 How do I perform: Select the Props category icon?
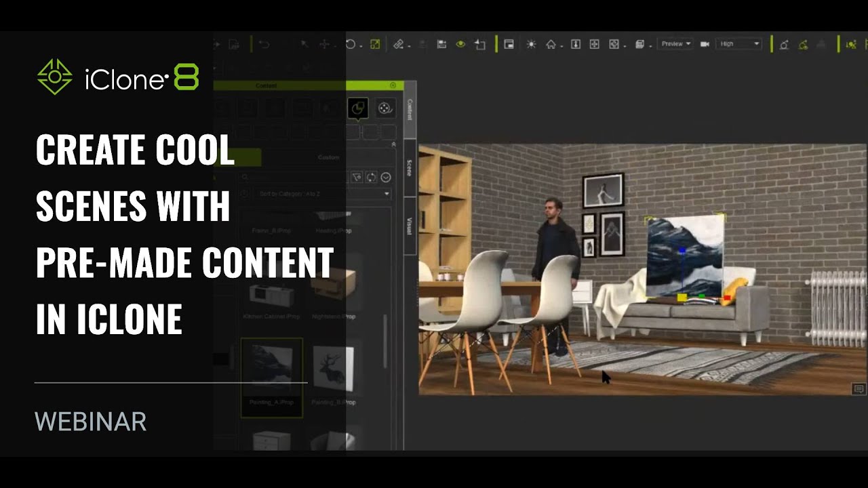point(358,108)
